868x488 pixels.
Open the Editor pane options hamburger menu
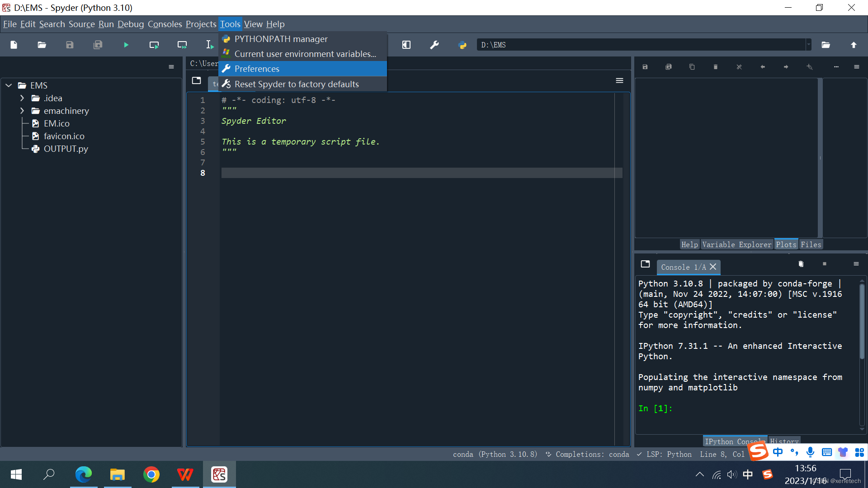pos(619,80)
